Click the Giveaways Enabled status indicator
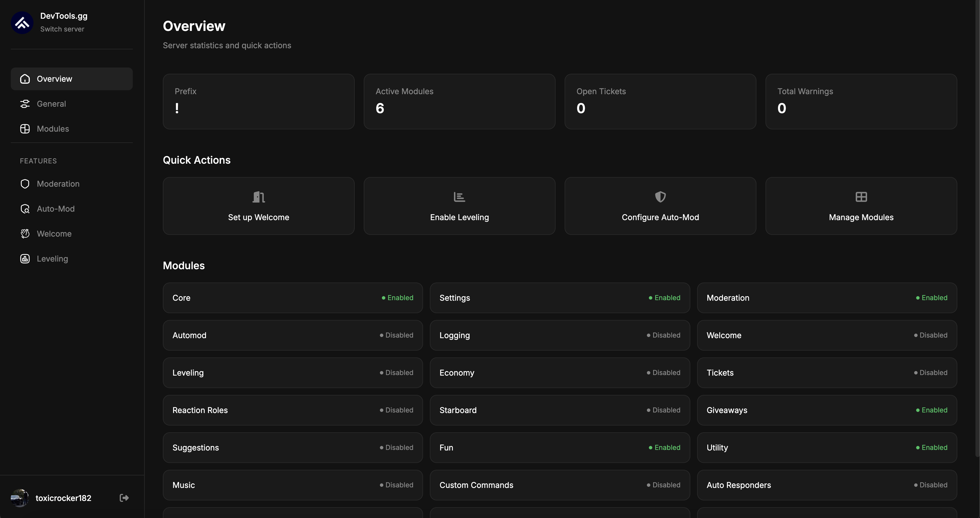The image size is (980, 518). (x=931, y=410)
